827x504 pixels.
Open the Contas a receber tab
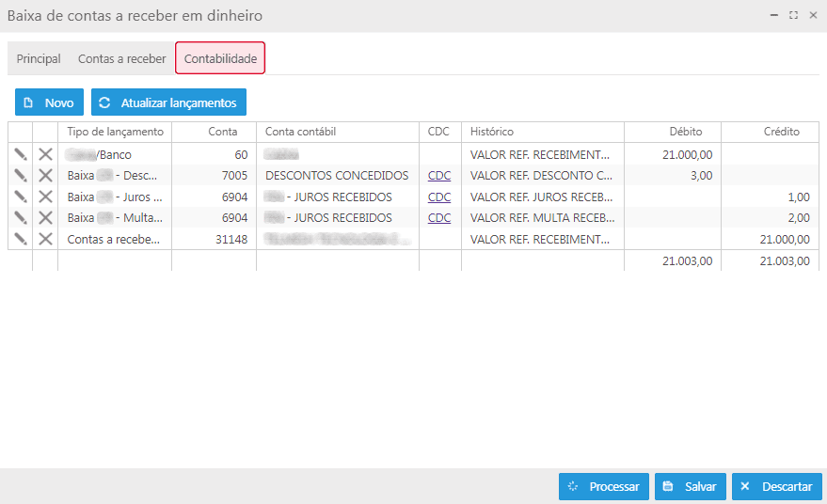point(122,58)
